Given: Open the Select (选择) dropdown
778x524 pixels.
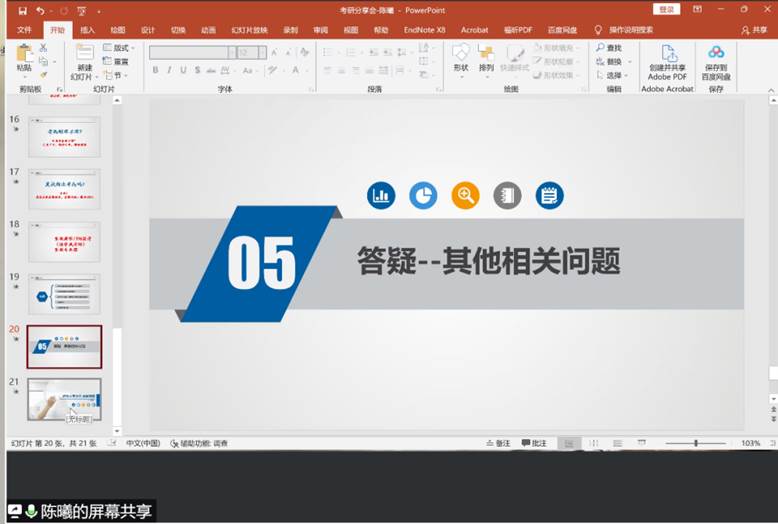Looking at the screenshot, I should [613, 75].
